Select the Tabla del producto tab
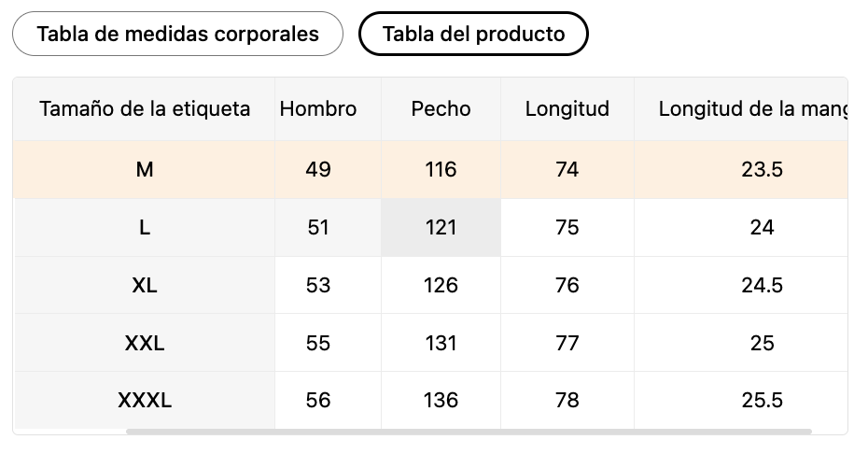This screenshot has height=454, width=868. (x=473, y=34)
